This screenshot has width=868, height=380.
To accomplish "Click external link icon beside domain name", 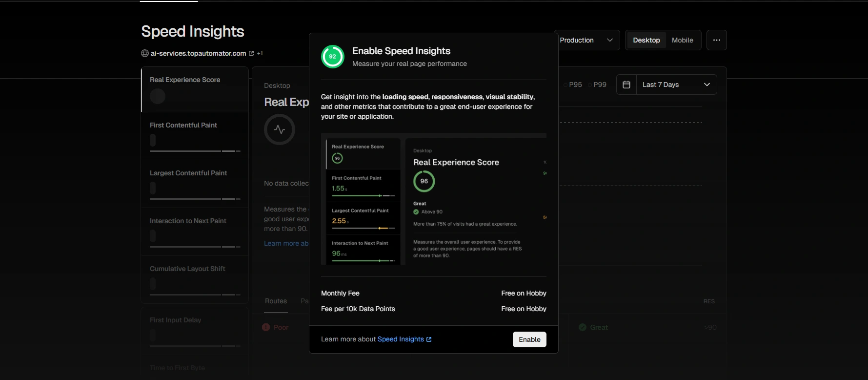I will click(251, 53).
